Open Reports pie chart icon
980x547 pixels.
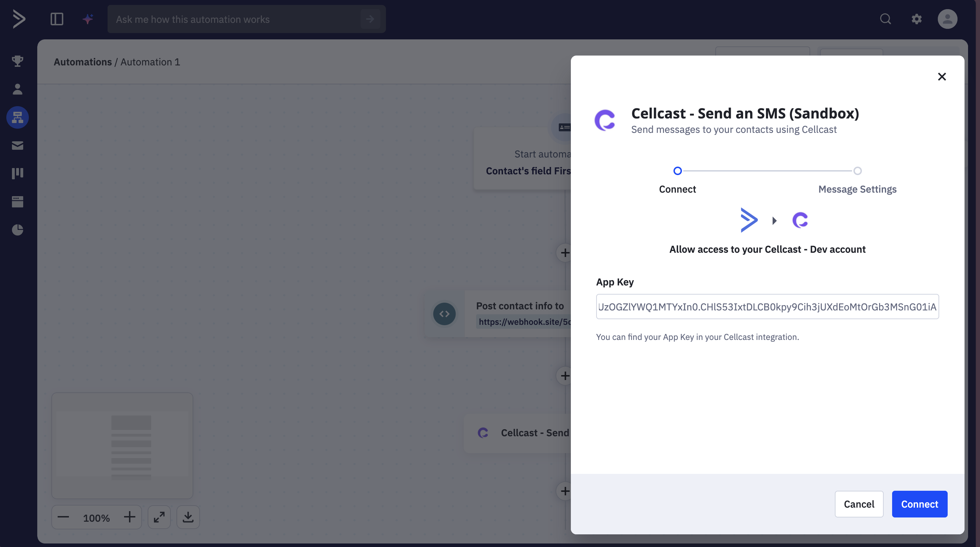click(x=18, y=230)
